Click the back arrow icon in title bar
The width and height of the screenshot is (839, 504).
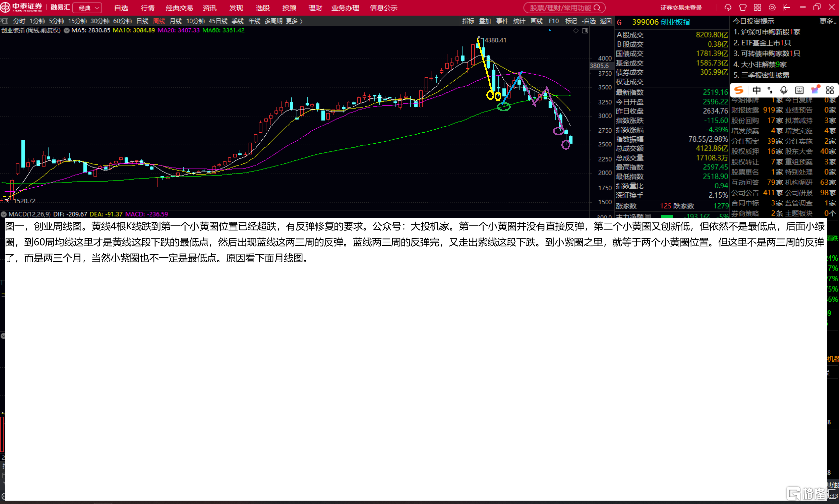(787, 8)
